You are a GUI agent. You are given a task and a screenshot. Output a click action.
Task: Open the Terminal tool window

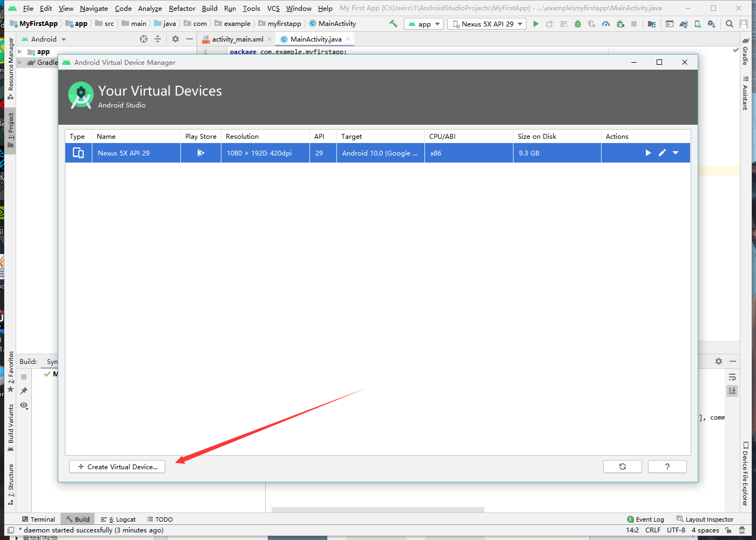[x=38, y=519]
